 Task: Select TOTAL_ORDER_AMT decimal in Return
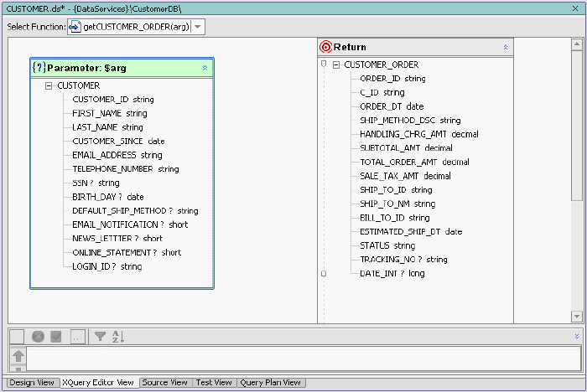(x=415, y=162)
